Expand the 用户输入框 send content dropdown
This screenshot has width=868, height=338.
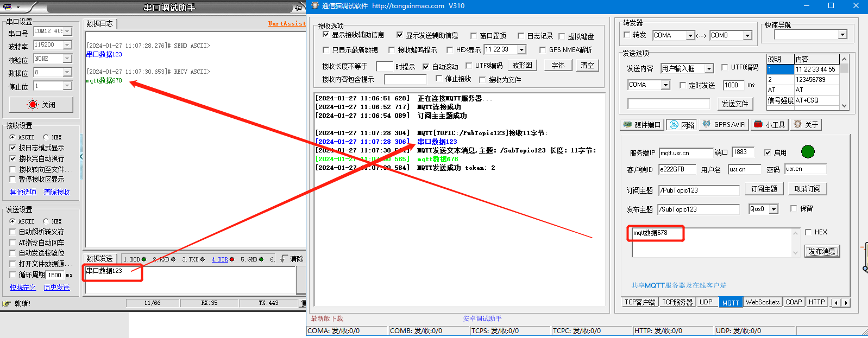tap(708, 69)
